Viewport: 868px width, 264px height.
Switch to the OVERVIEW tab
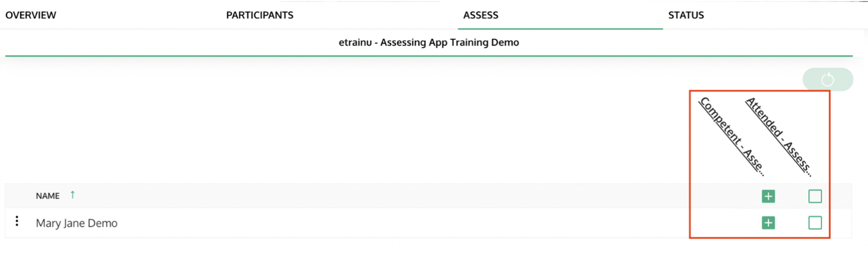(x=31, y=15)
